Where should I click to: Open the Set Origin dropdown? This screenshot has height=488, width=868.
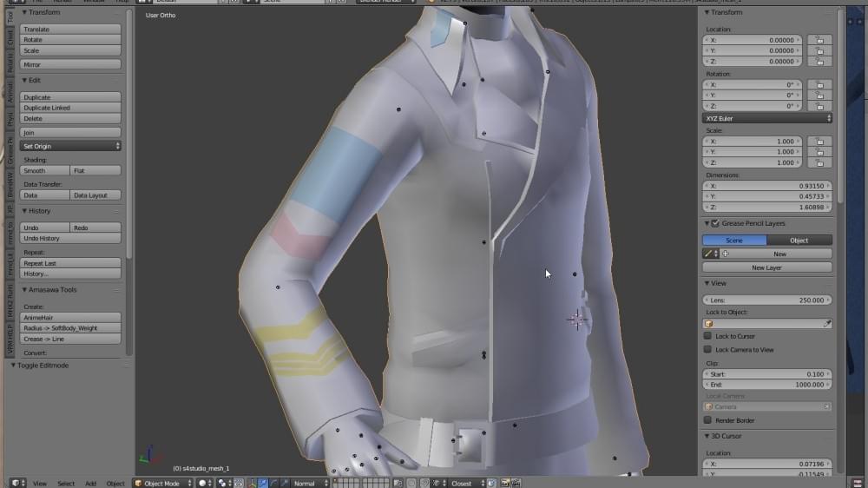click(x=70, y=146)
